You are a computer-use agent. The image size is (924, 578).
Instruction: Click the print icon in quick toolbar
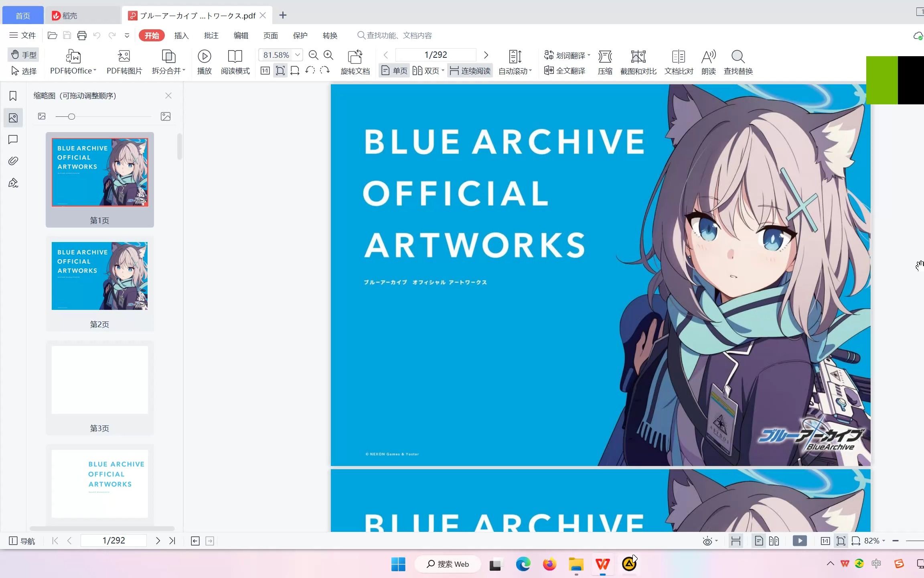tap(82, 35)
